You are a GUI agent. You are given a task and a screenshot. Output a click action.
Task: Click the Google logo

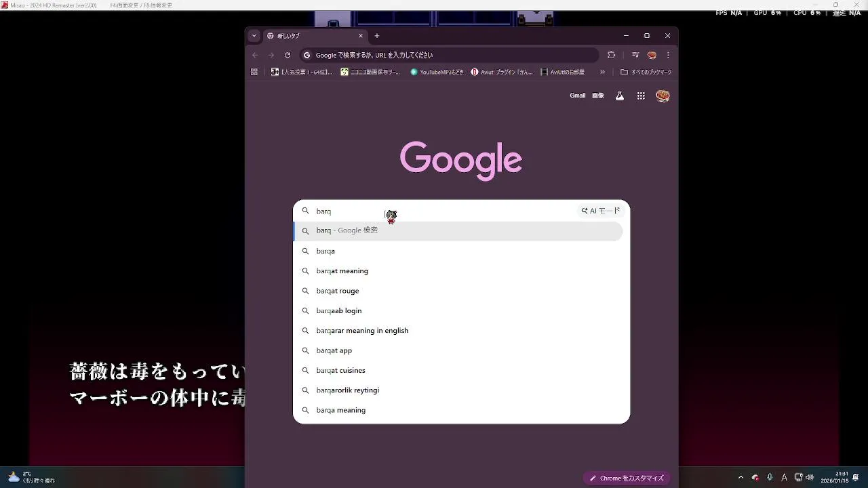[461, 161]
